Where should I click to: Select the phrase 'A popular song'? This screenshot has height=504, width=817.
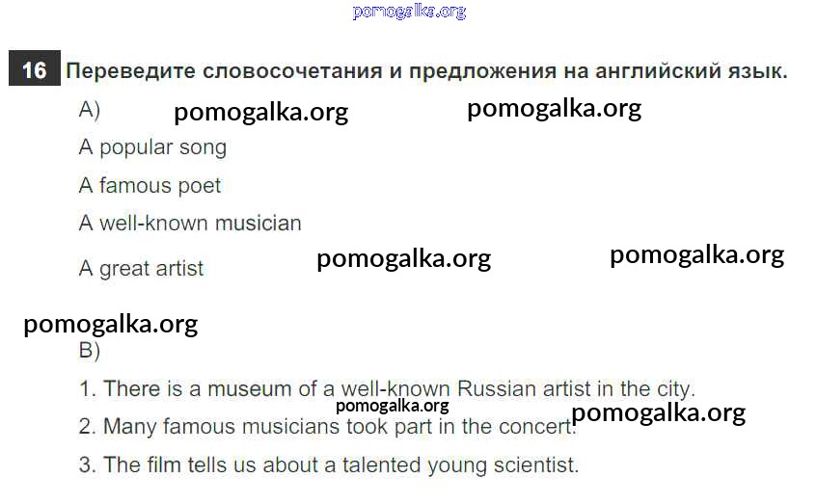tap(152, 147)
